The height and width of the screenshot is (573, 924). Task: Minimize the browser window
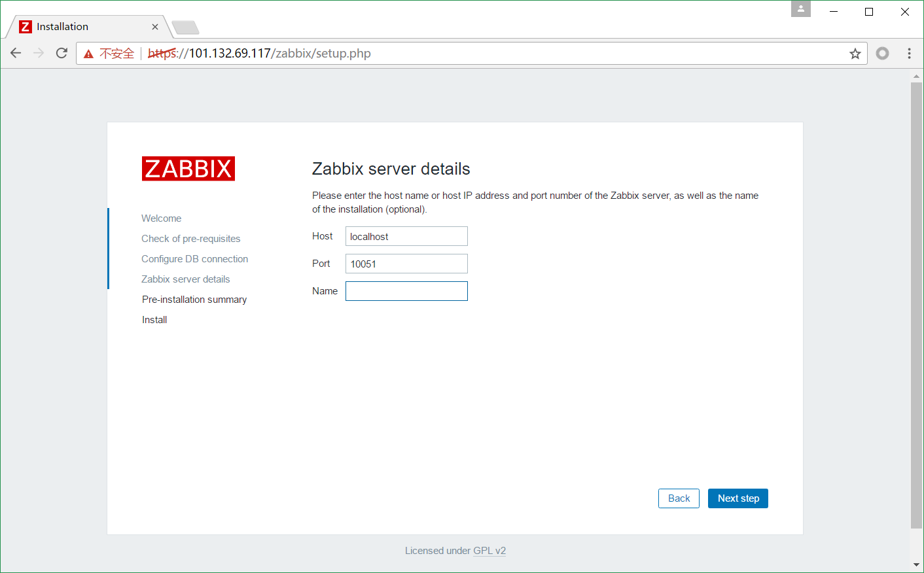tap(834, 12)
